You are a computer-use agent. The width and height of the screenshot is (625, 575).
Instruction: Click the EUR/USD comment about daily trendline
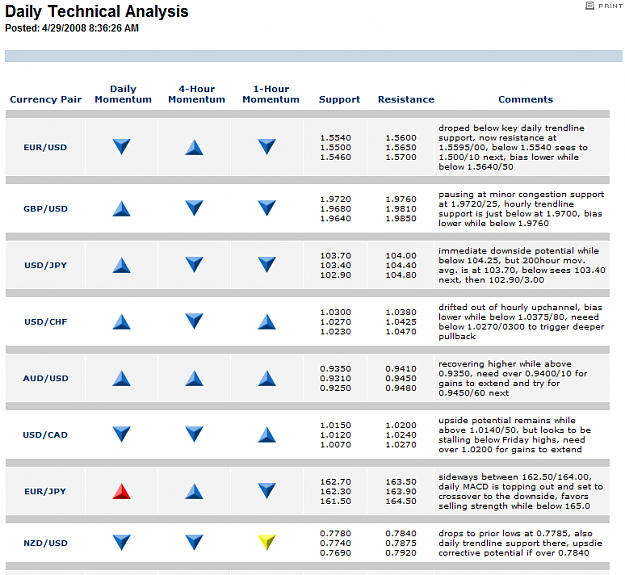[x=513, y=147]
